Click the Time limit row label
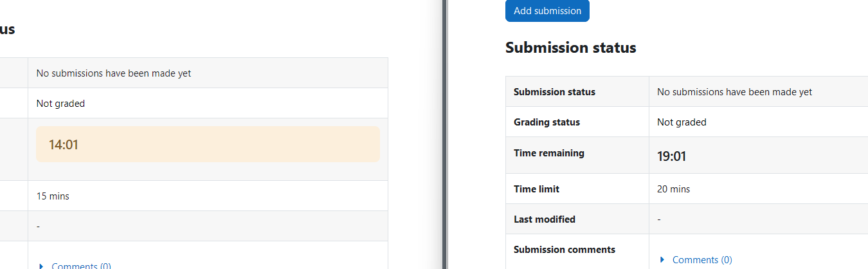Viewport: 868px width, 269px height. tap(536, 189)
